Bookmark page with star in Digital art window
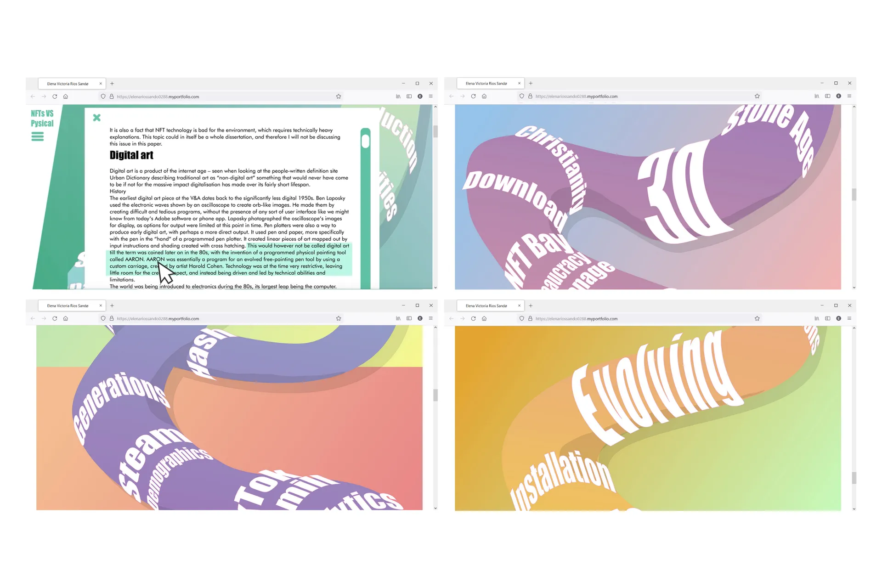Screen dimensions: 882x588 tap(339, 96)
